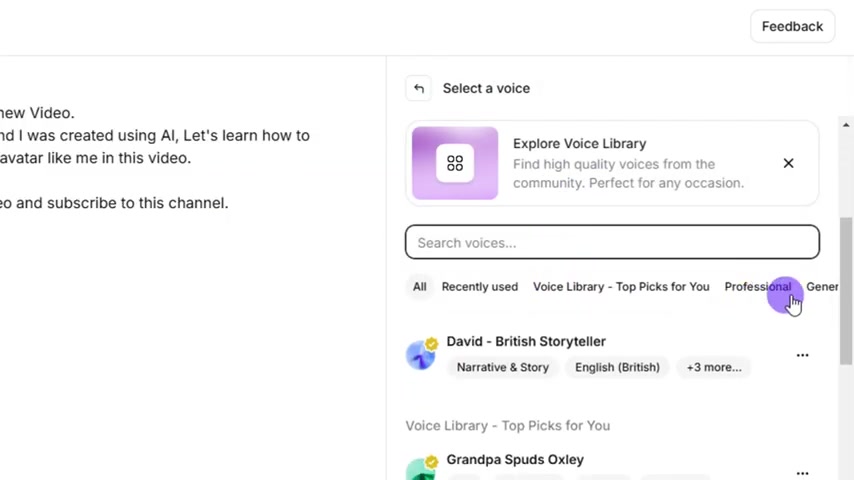Select Voice Library - Top Picks for You tab
Screen dimensions: 854x480
point(621,287)
